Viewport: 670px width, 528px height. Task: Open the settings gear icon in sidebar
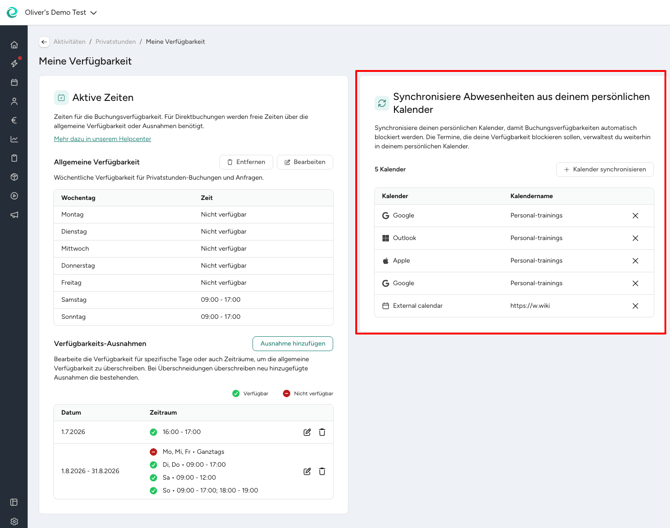click(x=14, y=521)
